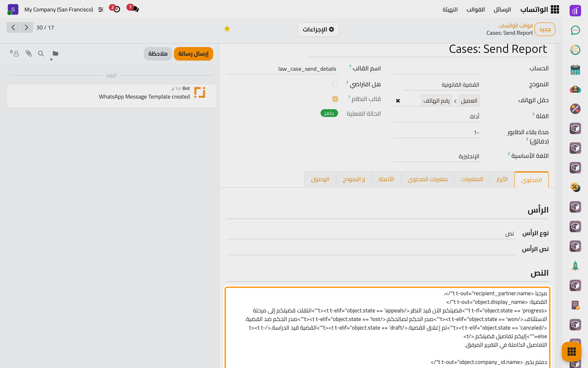Go to the next record arrow
Screen dimensions: 588x368
[26, 28]
